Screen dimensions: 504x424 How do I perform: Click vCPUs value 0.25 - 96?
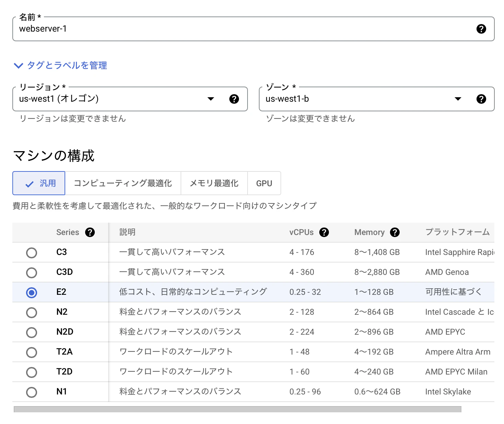click(x=305, y=392)
